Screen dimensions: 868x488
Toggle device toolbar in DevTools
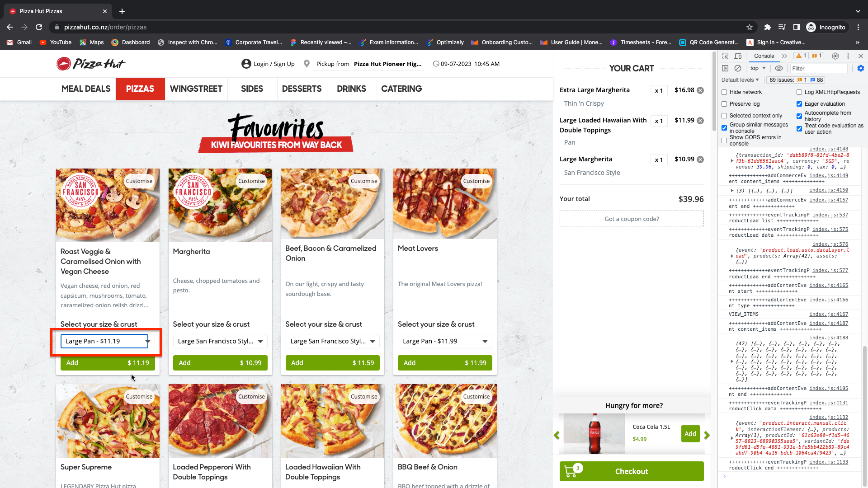[738, 56]
